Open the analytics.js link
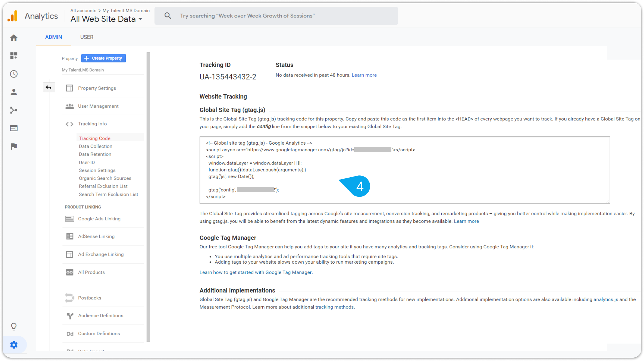Screen dimensions: 644x361 point(605,299)
